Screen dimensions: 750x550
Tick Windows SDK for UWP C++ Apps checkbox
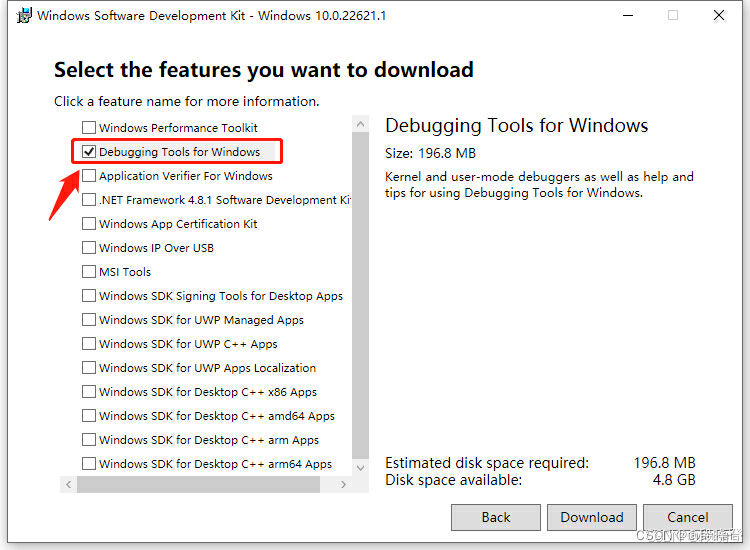[89, 343]
